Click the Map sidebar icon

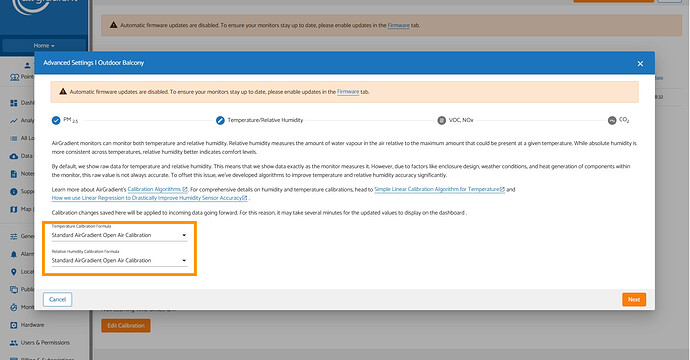point(14,209)
